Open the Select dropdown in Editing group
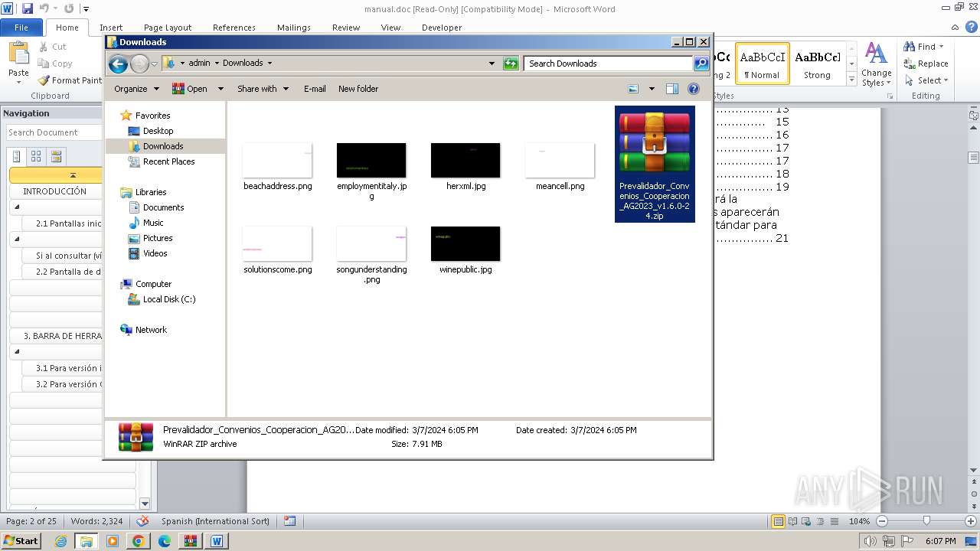 [926, 80]
